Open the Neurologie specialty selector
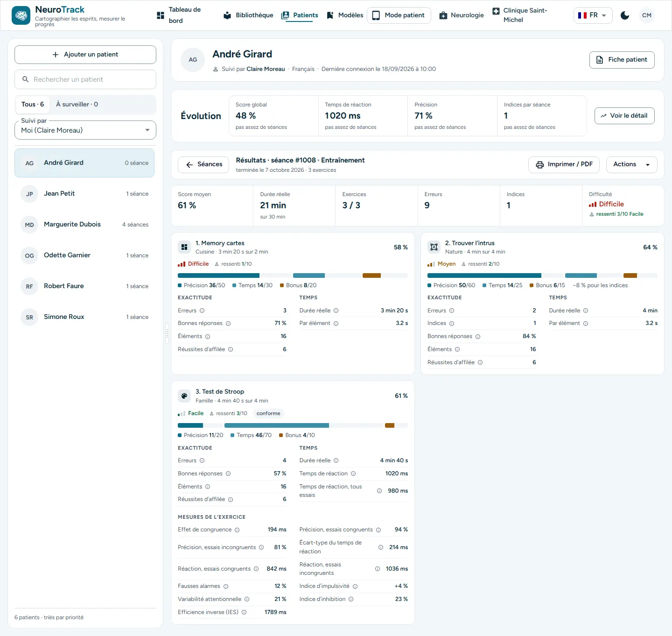Image resolution: width=672 pixels, height=636 pixels. click(462, 15)
